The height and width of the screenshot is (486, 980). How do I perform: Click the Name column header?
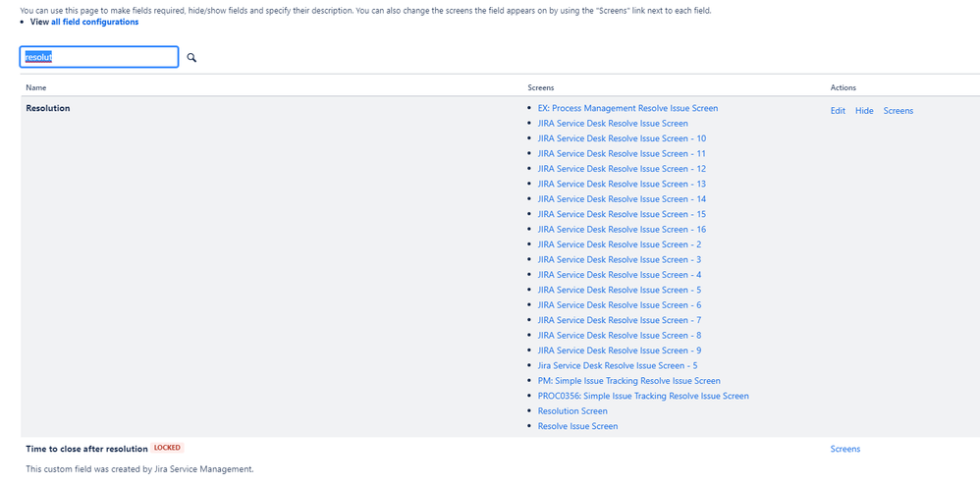click(x=35, y=87)
